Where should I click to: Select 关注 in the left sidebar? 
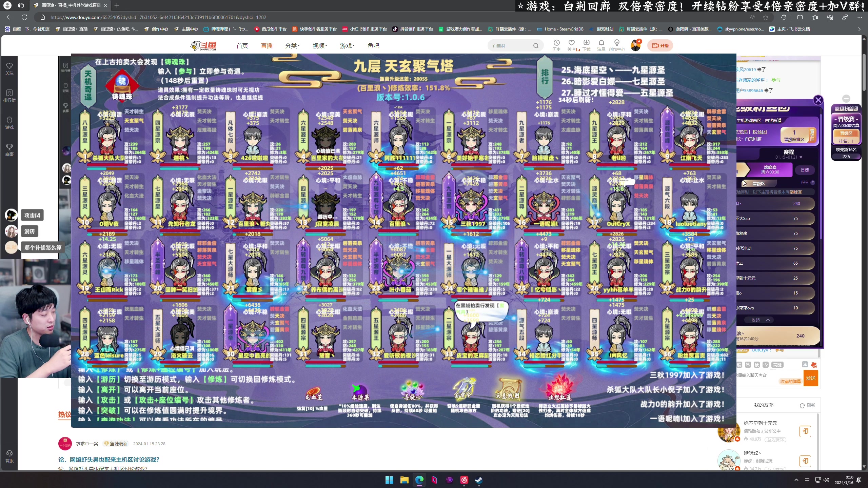click(x=9, y=68)
